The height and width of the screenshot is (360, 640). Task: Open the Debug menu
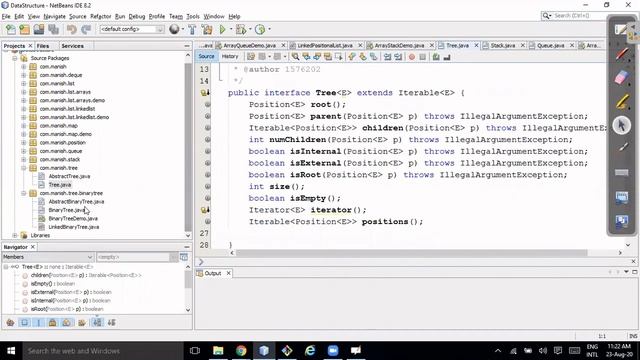pyautogui.click(x=137, y=17)
